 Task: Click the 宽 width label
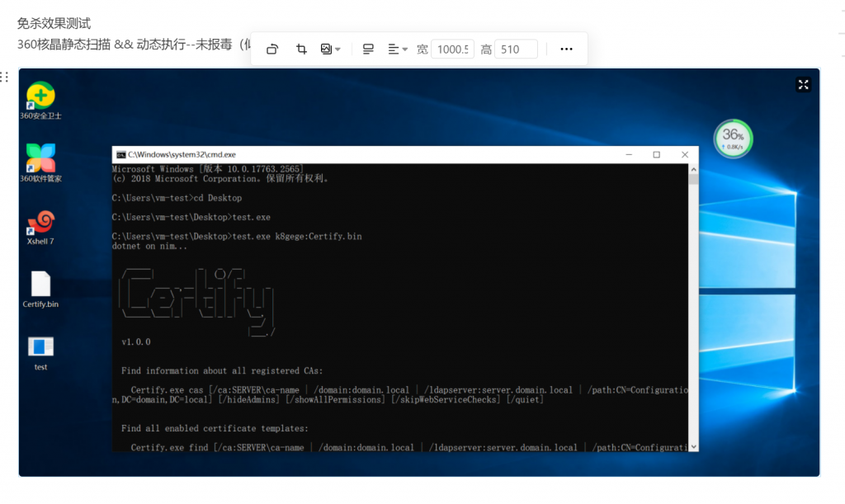pyautogui.click(x=422, y=49)
